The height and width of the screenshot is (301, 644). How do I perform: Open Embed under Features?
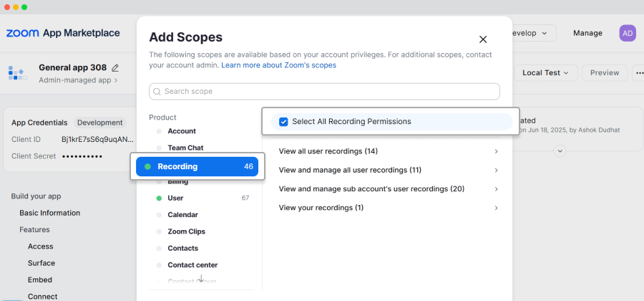point(40,280)
